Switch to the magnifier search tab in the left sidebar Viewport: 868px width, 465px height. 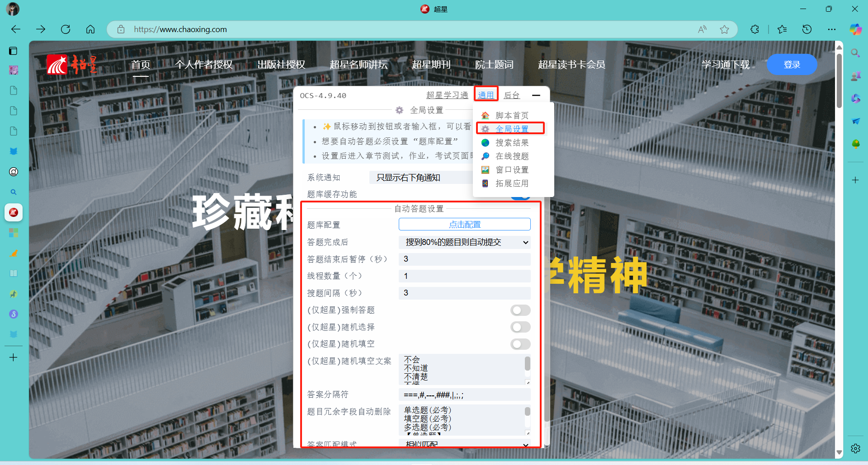(14, 192)
